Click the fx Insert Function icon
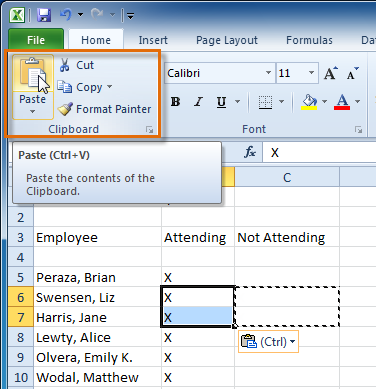 [x=250, y=152]
